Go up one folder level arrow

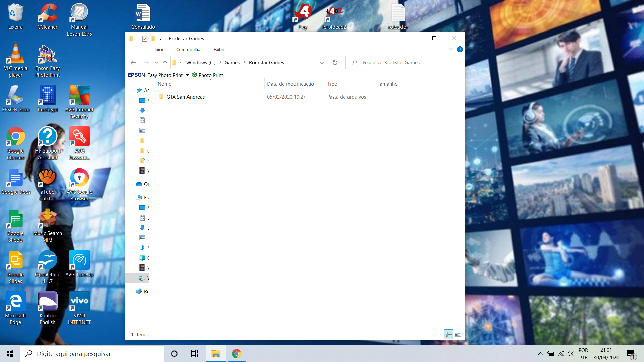[165, 63]
